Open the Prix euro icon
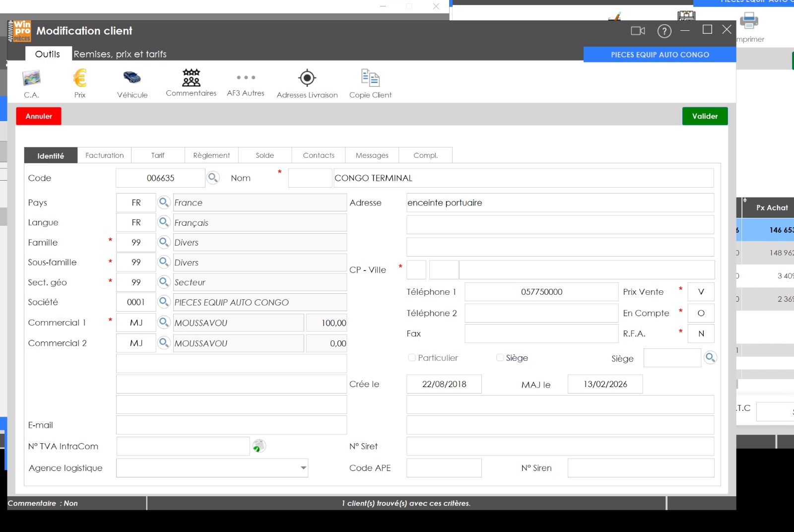 [x=80, y=78]
